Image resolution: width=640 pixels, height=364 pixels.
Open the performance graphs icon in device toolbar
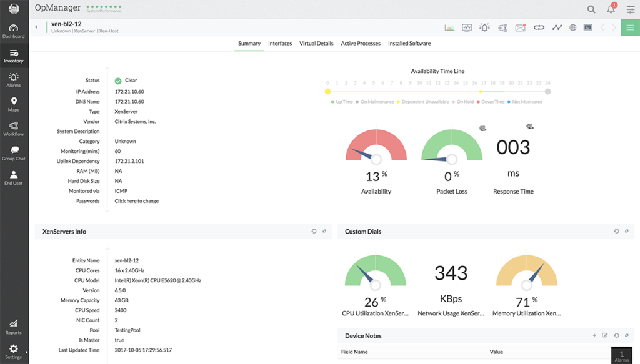pyautogui.click(x=449, y=27)
